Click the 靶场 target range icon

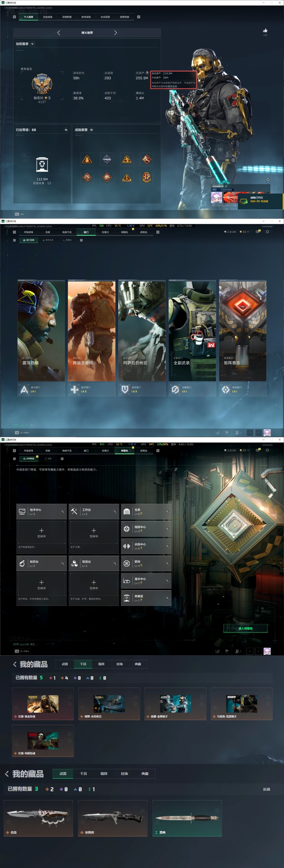(127, 564)
